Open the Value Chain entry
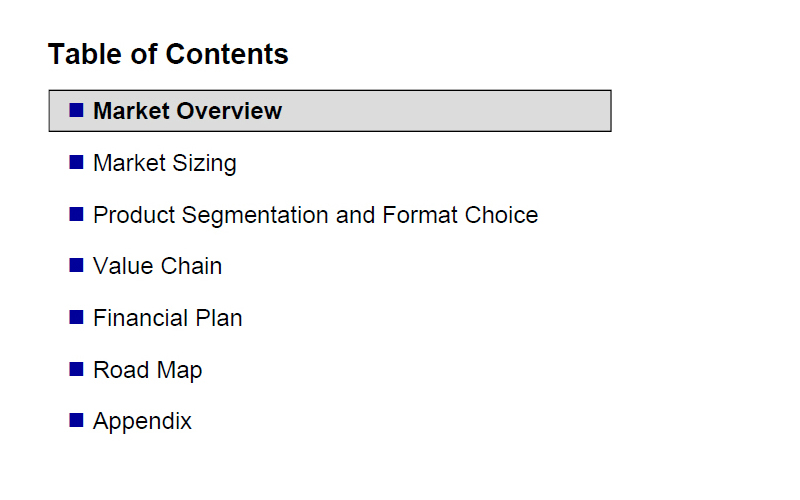 click(x=158, y=266)
